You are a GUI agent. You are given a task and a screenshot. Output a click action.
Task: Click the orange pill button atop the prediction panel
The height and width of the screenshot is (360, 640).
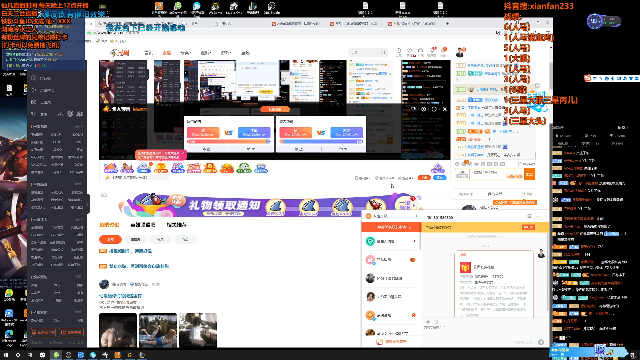275,109
